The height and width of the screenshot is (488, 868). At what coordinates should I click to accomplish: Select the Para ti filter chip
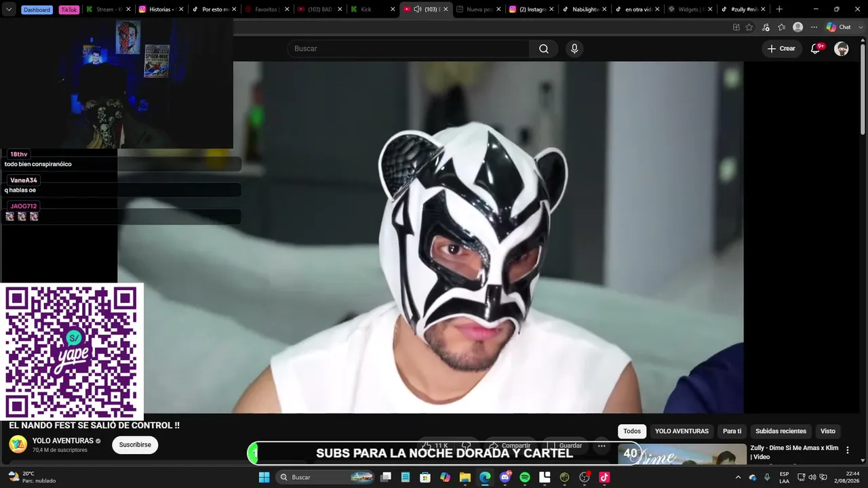point(732,431)
